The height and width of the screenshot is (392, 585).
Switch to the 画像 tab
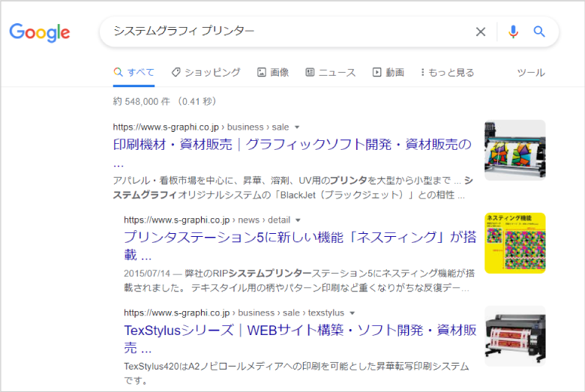click(x=273, y=73)
